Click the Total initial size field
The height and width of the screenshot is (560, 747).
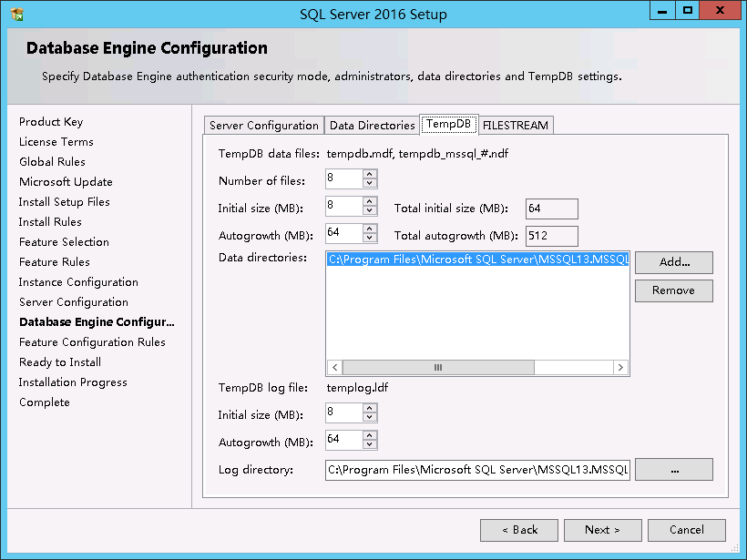(552, 209)
